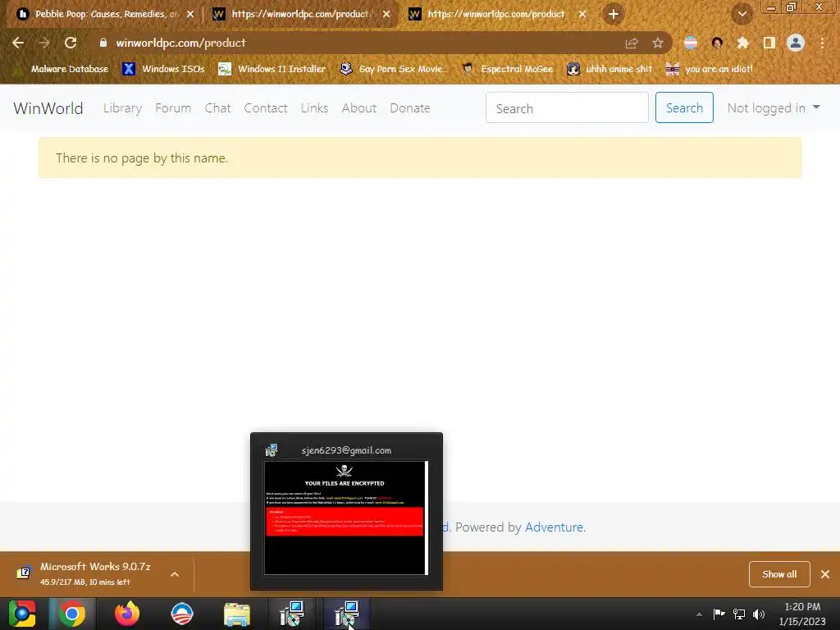Go back to the previous page
840x630 pixels.
pos(18,43)
